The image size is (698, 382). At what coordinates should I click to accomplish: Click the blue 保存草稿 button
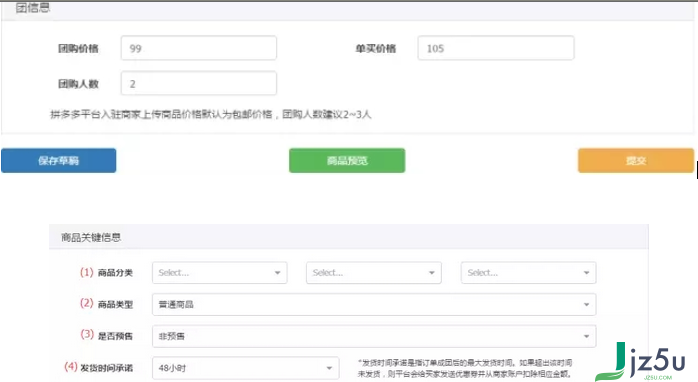pos(59,160)
